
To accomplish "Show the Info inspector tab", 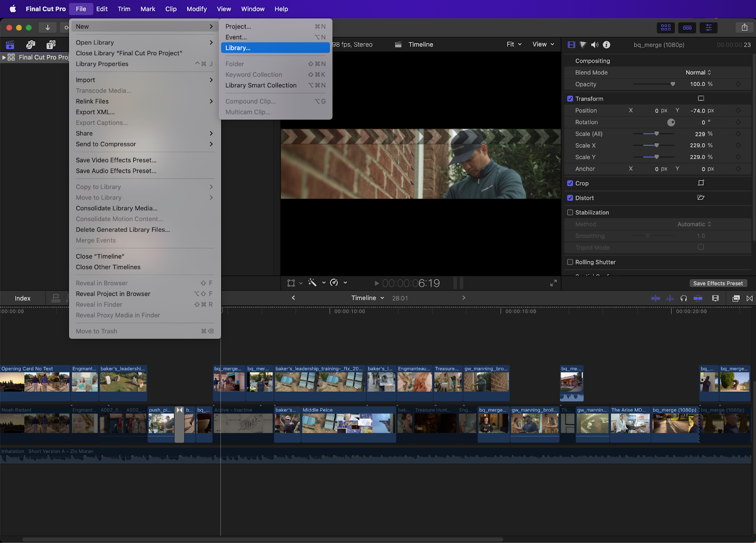I will click(607, 45).
